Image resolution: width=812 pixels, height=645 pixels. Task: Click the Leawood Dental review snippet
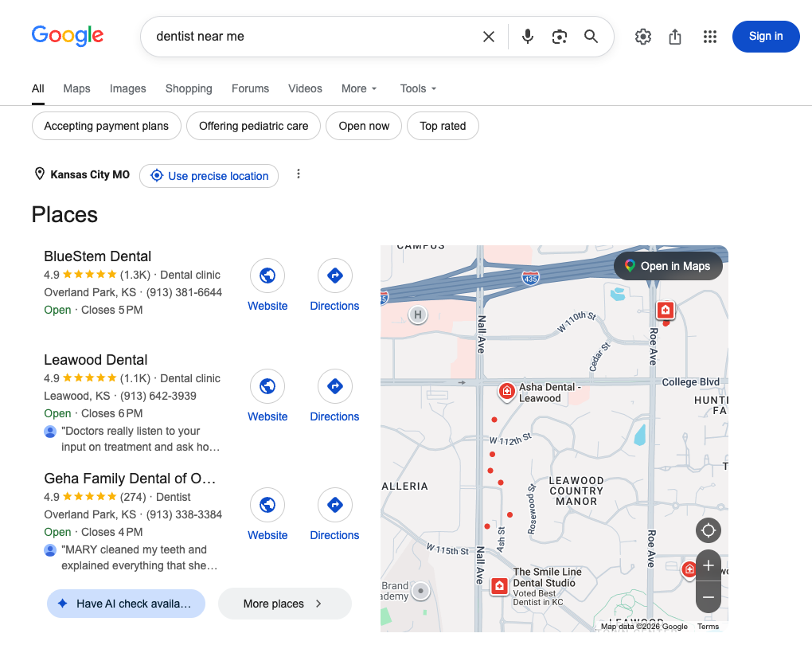pos(140,439)
